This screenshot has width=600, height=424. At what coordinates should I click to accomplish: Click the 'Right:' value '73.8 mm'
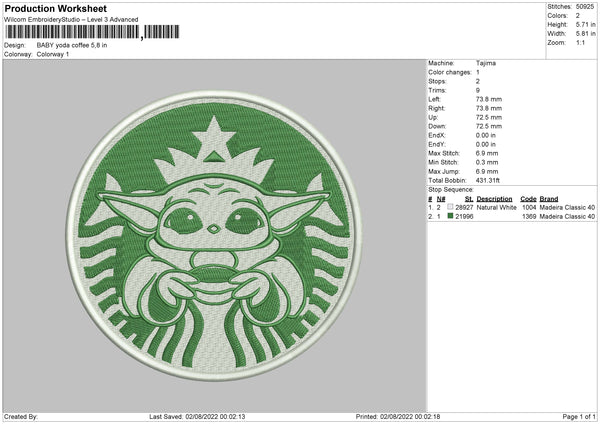[489, 109]
